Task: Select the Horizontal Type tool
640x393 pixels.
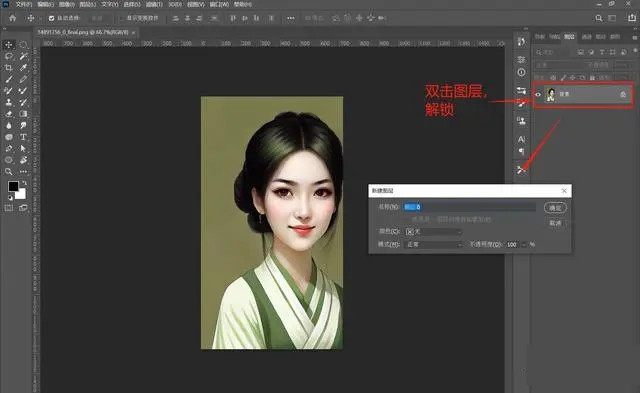Action: 23,137
